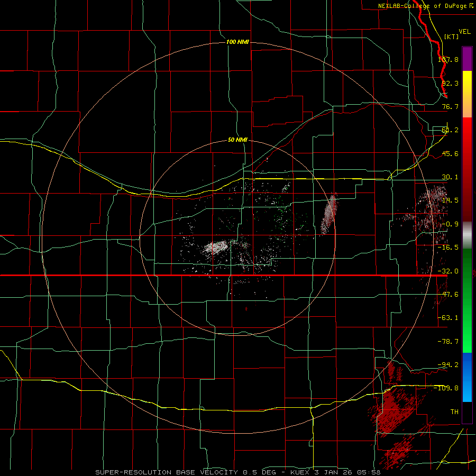Select the 61.2 velocity scale value
The height and width of the screenshot is (476, 476).
pos(450,130)
